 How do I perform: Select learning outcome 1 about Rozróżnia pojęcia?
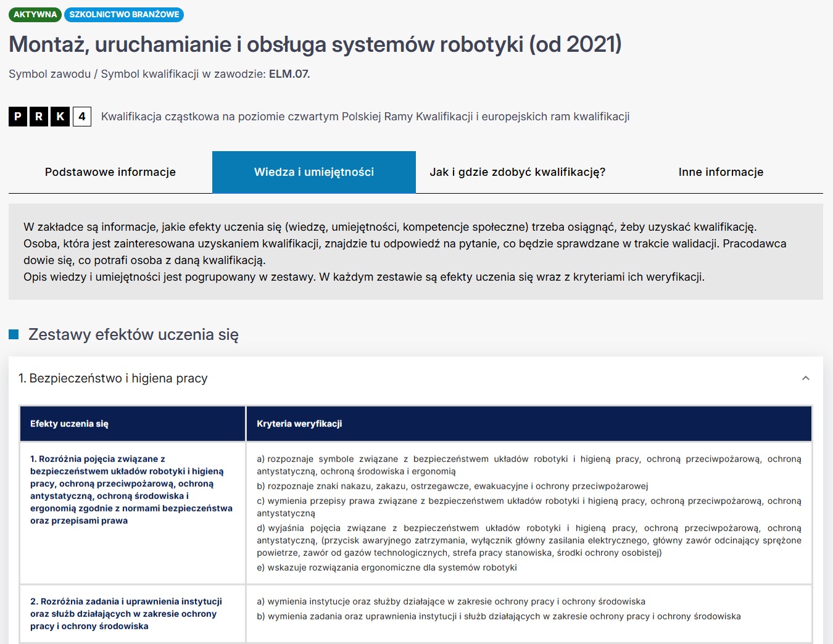[x=131, y=490]
